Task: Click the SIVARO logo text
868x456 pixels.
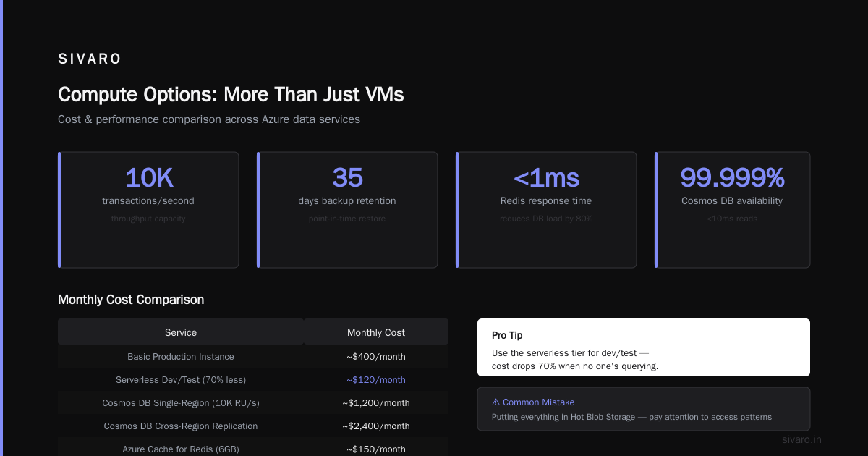Action: pyautogui.click(x=90, y=59)
